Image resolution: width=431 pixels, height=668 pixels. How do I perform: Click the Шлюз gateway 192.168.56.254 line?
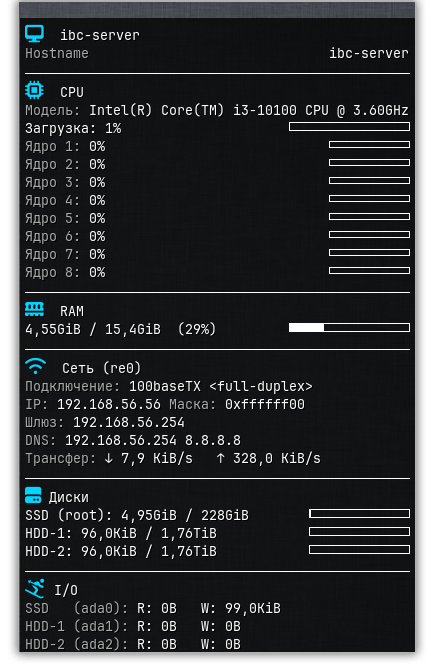click(105, 422)
